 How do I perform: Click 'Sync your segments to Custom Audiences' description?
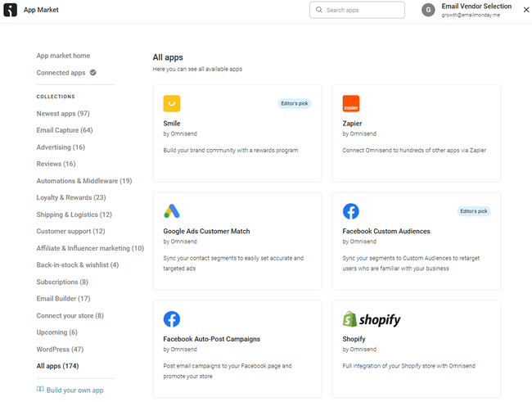pyautogui.click(x=411, y=263)
